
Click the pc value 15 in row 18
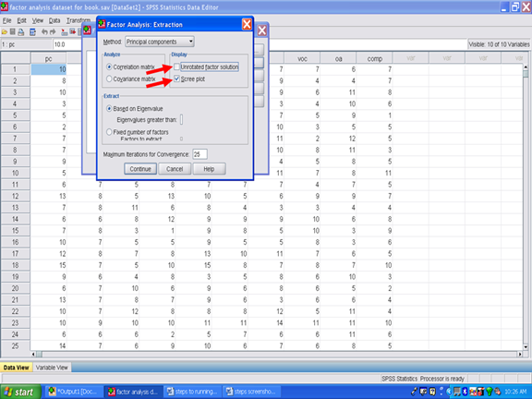click(49, 265)
